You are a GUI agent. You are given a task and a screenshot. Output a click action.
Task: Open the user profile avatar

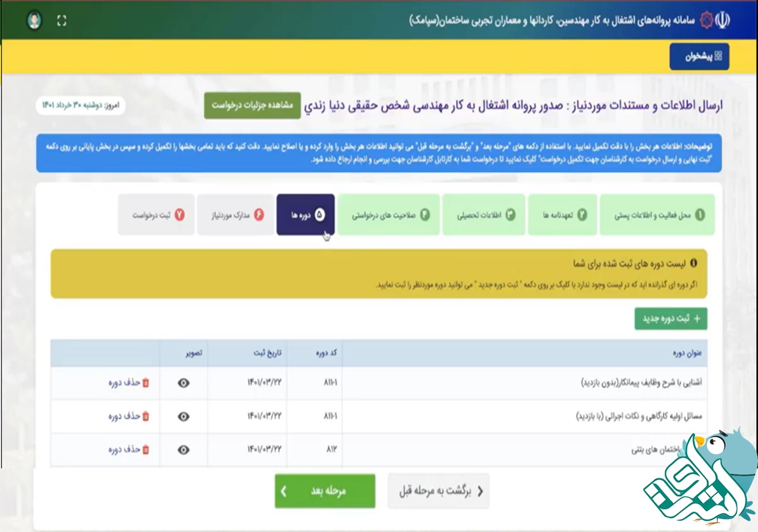click(34, 21)
